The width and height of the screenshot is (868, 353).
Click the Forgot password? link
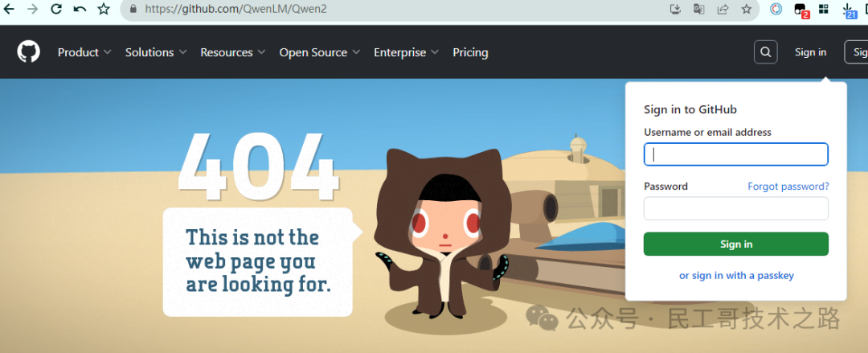[788, 187]
